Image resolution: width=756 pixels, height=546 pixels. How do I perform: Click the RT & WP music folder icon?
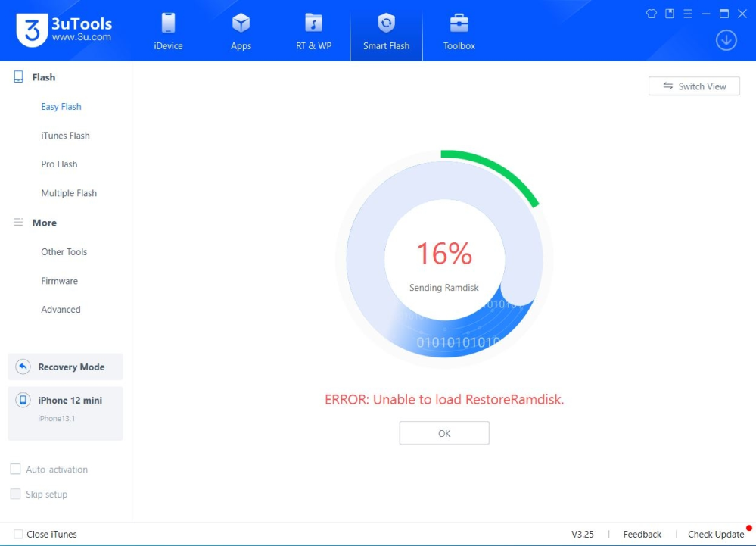click(313, 23)
